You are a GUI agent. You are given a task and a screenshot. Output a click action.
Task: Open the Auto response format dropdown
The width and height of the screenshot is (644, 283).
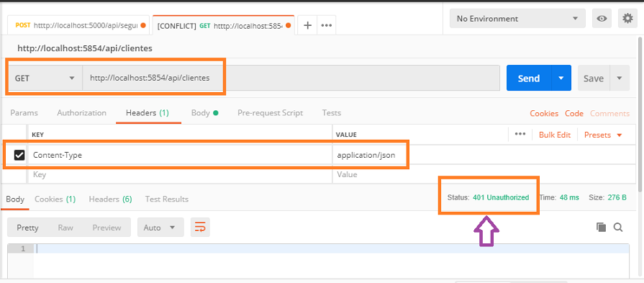(x=160, y=228)
